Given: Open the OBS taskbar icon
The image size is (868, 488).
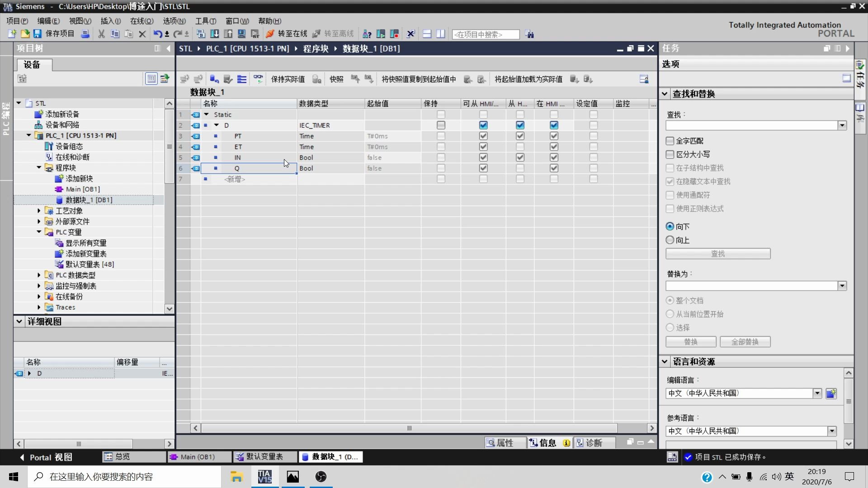Looking at the screenshot, I should click(x=321, y=477).
